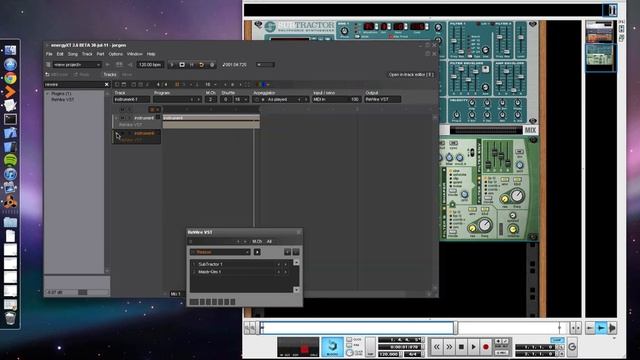Screen dimensions: 640x360
Task: Click the Reason tempo 120.000 field
Action: 389,354
